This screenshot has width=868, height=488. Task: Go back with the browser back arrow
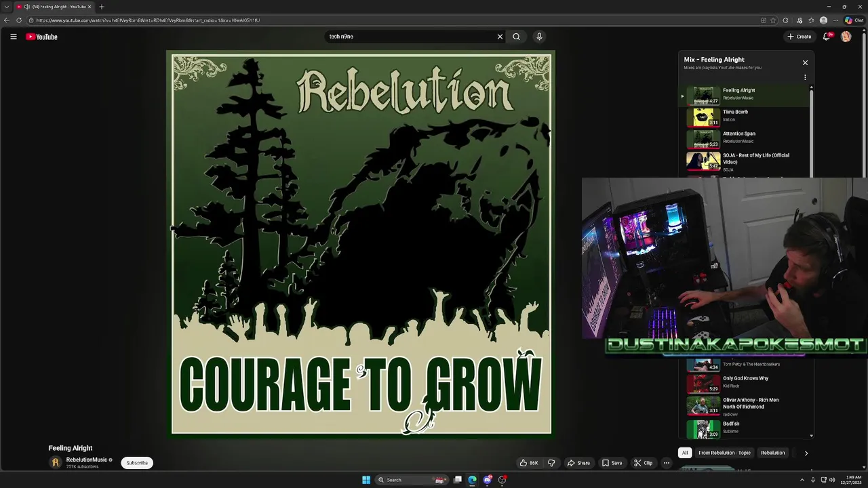click(x=7, y=20)
